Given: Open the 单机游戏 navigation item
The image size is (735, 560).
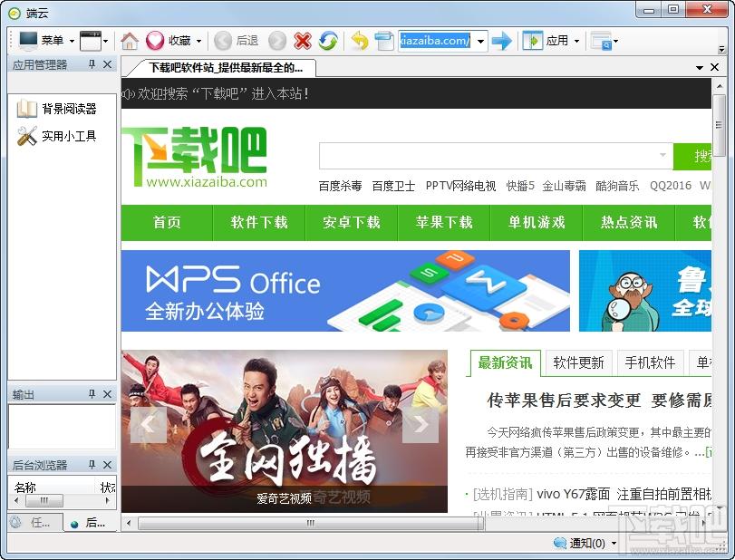Looking at the screenshot, I should (x=537, y=222).
